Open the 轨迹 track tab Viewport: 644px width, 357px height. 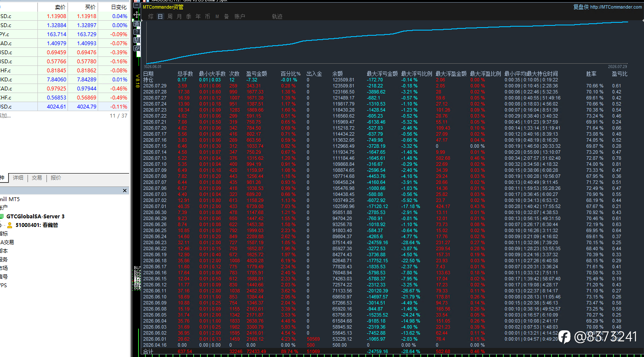click(x=277, y=16)
